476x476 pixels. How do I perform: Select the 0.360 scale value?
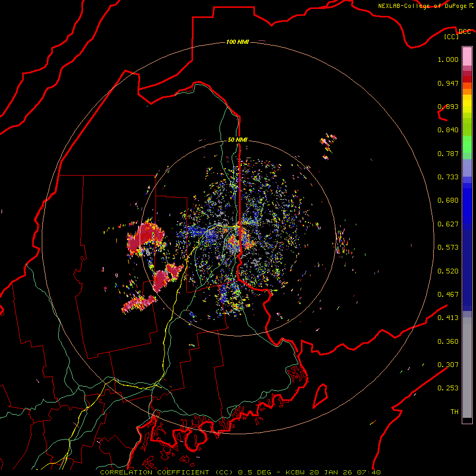pos(448,342)
